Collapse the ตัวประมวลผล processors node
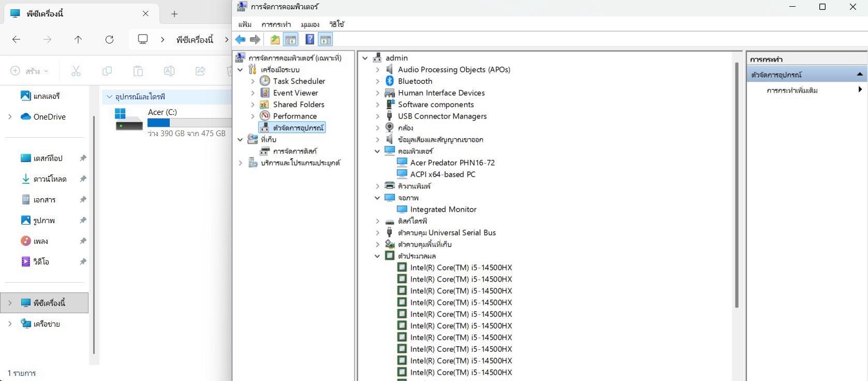Screen dimensions: 868x381 (x=377, y=256)
